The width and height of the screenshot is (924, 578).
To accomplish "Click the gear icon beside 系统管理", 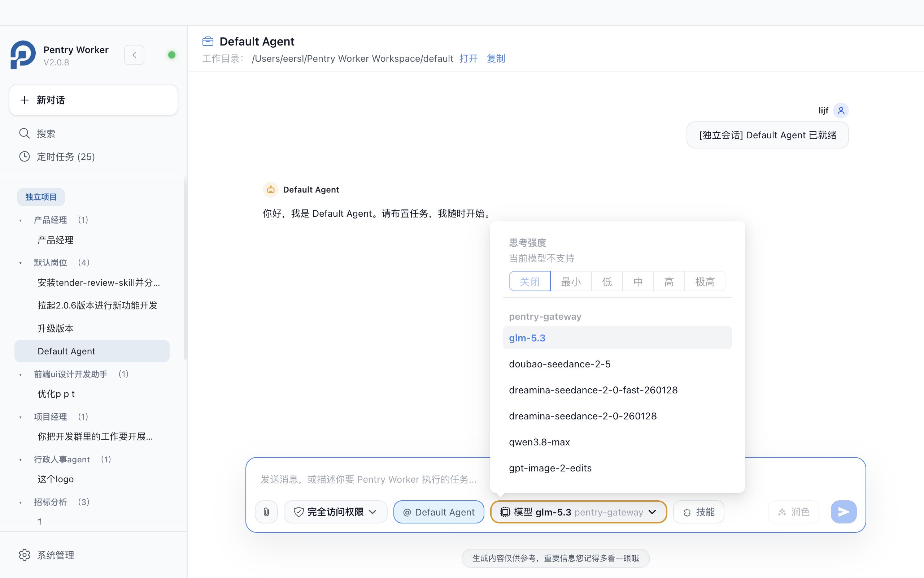I will tap(25, 555).
